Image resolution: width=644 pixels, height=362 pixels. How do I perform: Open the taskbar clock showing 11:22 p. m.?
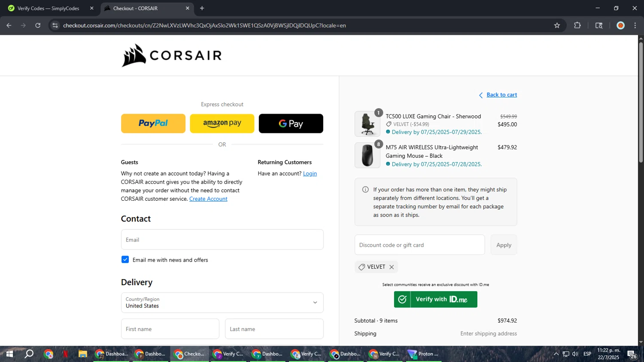pos(608,354)
